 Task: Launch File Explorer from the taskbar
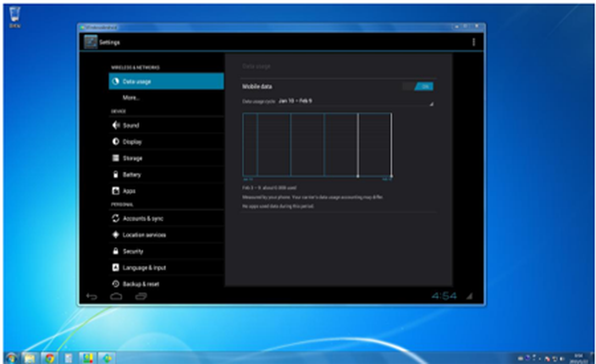[29, 358]
